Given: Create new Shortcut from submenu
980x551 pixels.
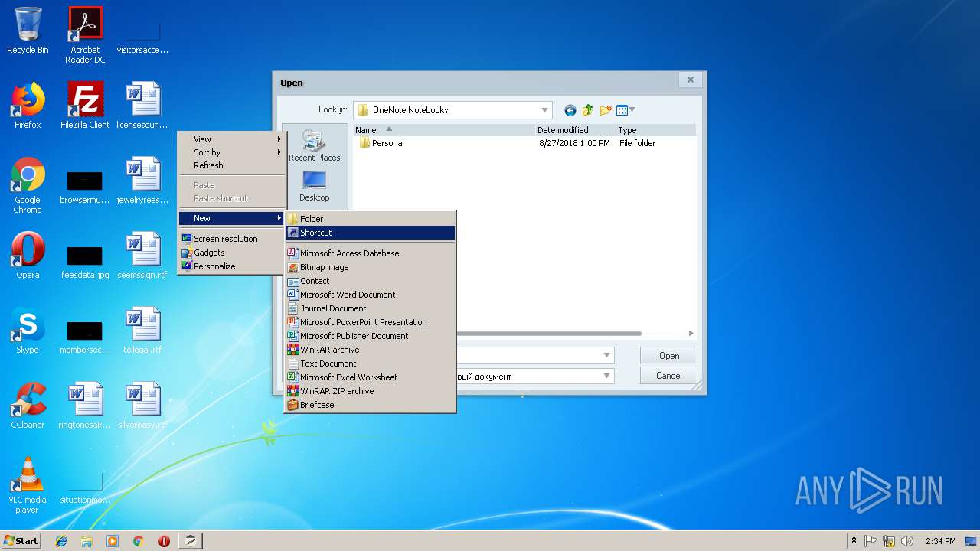Looking at the screenshot, I should pyautogui.click(x=371, y=233).
